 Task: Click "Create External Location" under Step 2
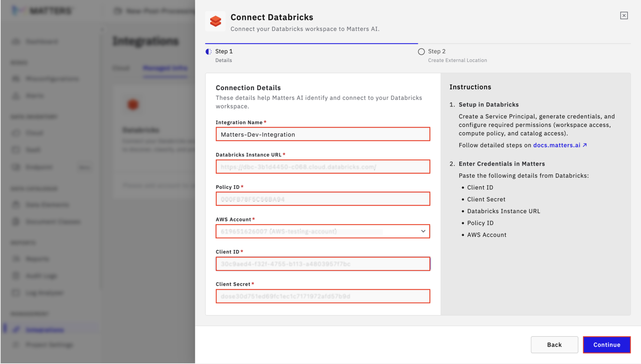[457, 60]
